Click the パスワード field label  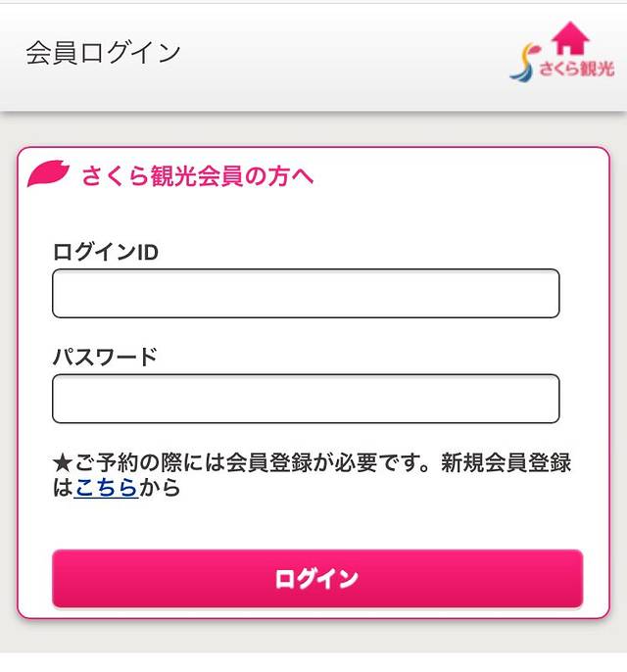pyautogui.click(x=105, y=357)
